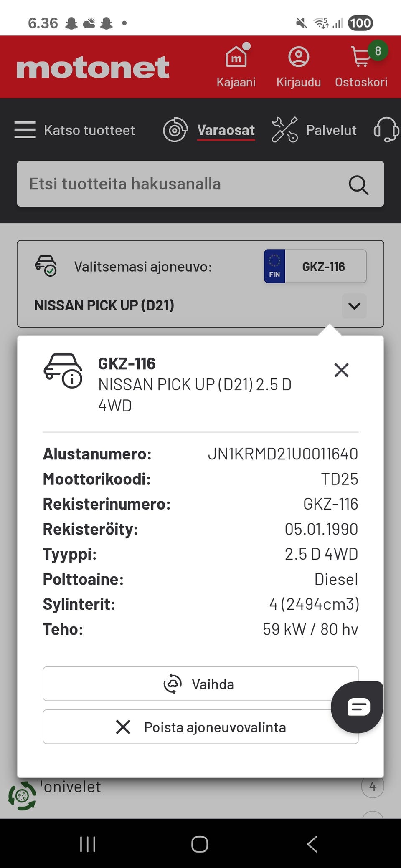Click the GKZ-116 license plate badge

click(x=315, y=267)
